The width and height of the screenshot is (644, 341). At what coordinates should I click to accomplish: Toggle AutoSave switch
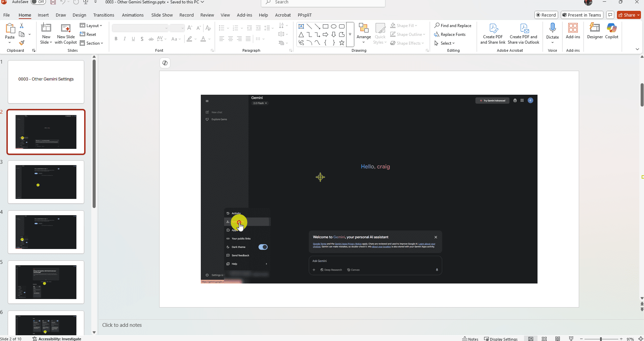39,2
